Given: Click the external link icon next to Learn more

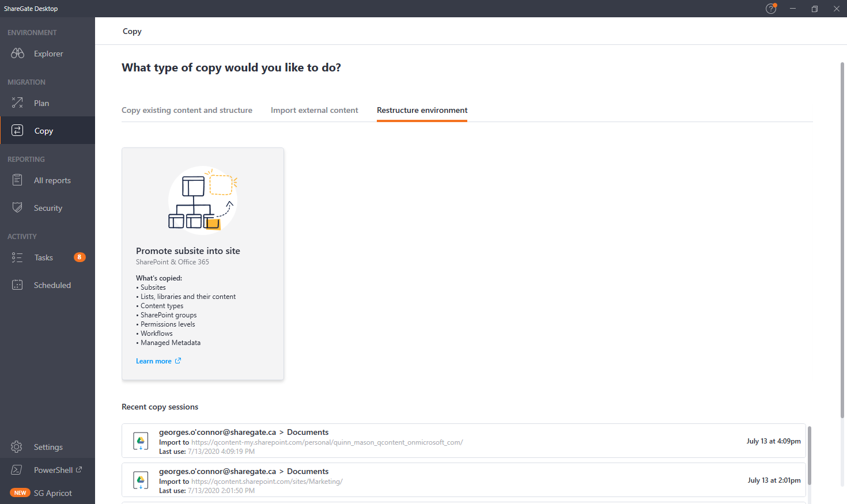Looking at the screenshot, I should (x=178, y=361).
